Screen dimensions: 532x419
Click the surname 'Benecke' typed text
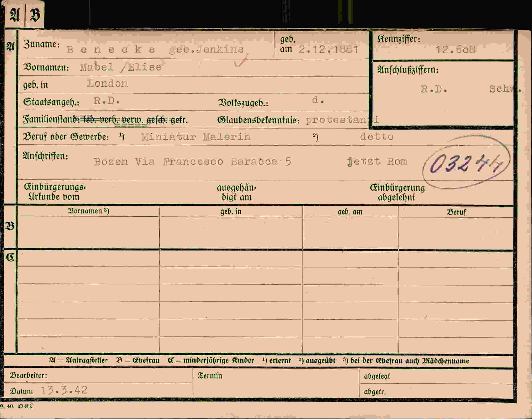click(111, 50)
